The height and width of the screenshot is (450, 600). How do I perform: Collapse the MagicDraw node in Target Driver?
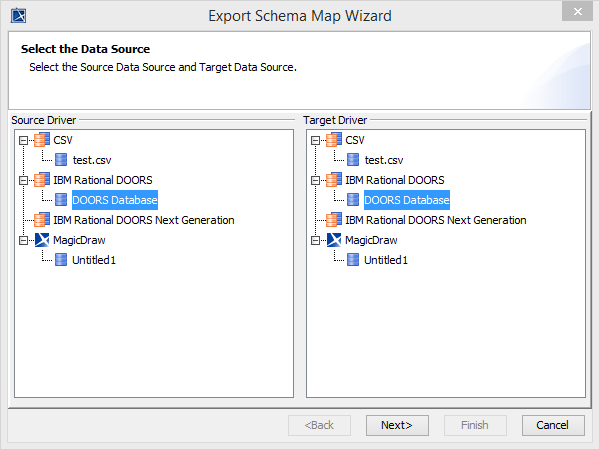click(316, 240)
